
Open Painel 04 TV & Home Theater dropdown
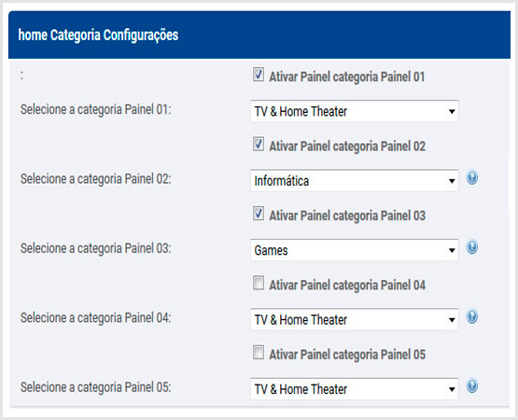tap(354, 319)
